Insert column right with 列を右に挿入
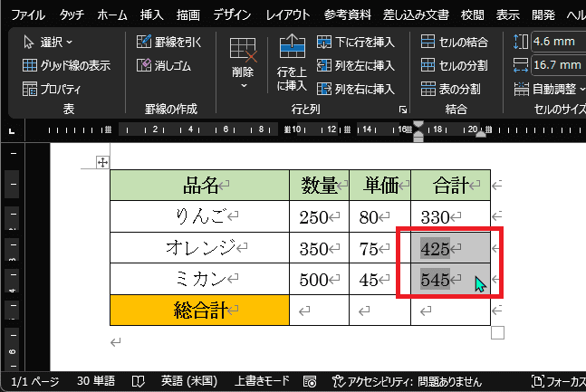The image size is (586, 392). point(355,89)
